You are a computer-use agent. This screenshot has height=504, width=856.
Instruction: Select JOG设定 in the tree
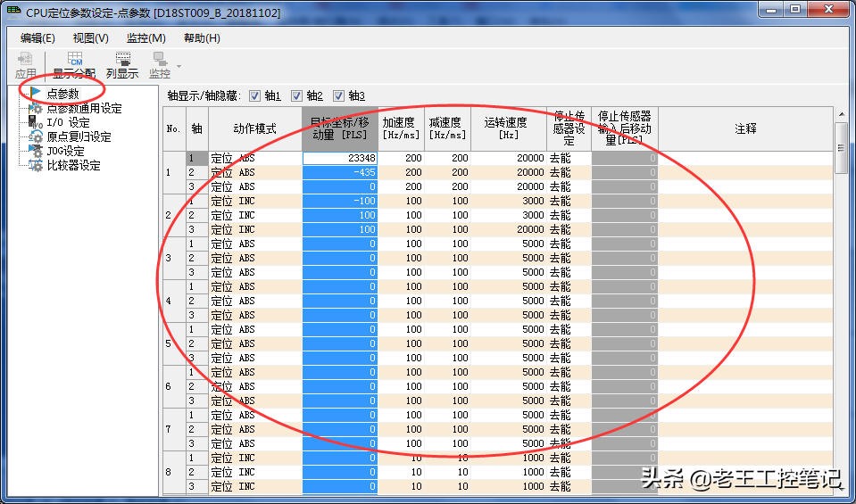(65, 151)
